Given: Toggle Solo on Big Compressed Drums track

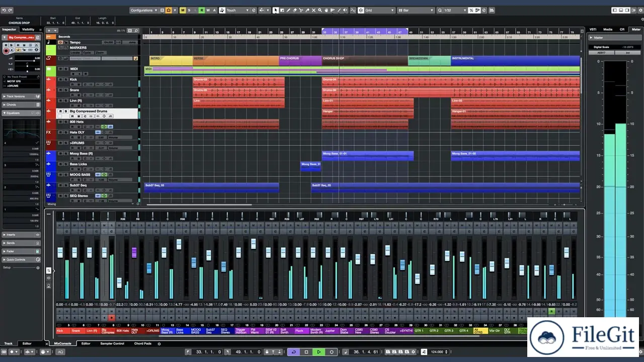Looking at the screenshot, I should pos(66,111).
